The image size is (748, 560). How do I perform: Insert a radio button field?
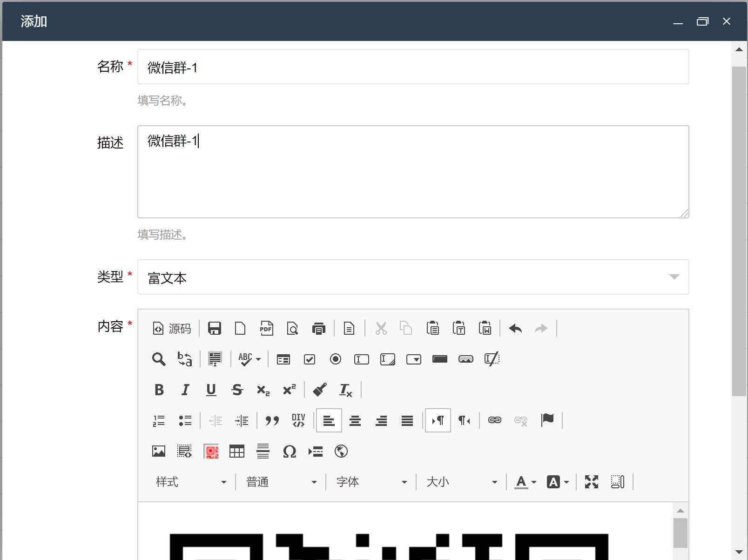click(336, 359)
